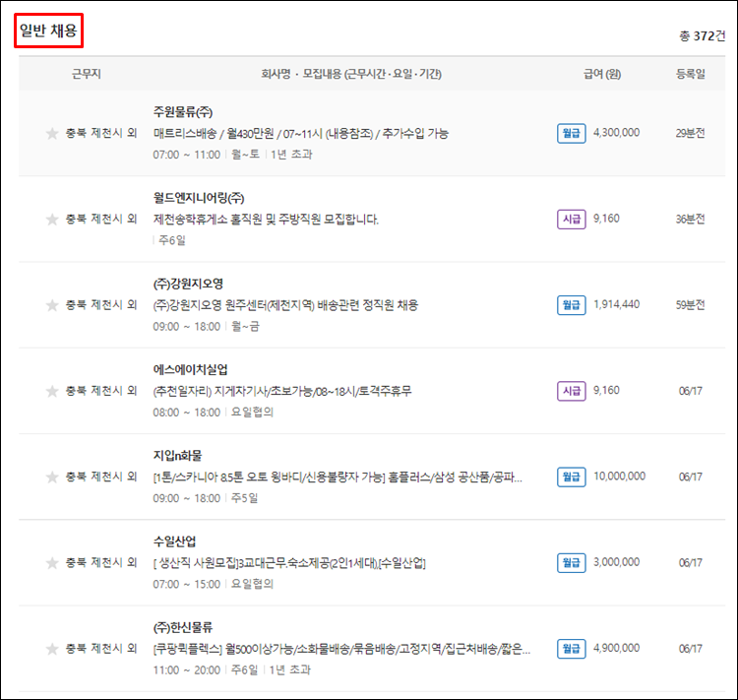Click 월급 badge in (주)강원지오영 row
738x700 pixels.
[x=572, y=305]
